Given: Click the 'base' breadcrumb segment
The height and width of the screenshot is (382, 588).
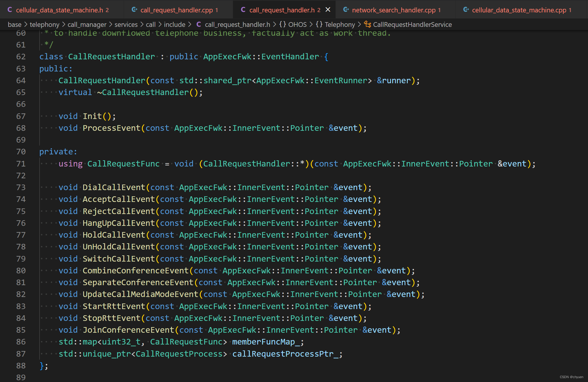Looking at the screenshot, I should coord(14,25).
